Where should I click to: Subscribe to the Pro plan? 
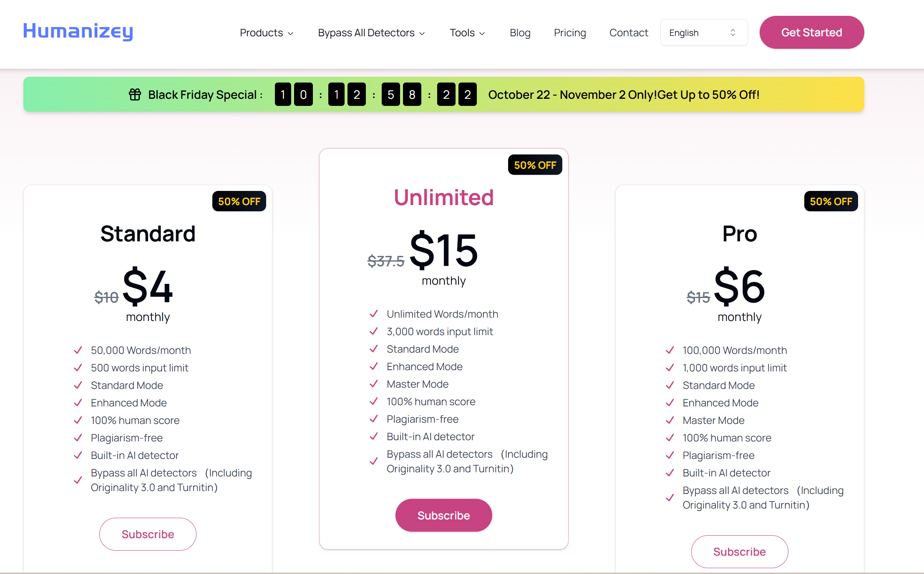pyautogui.click(x=739, y=551)
